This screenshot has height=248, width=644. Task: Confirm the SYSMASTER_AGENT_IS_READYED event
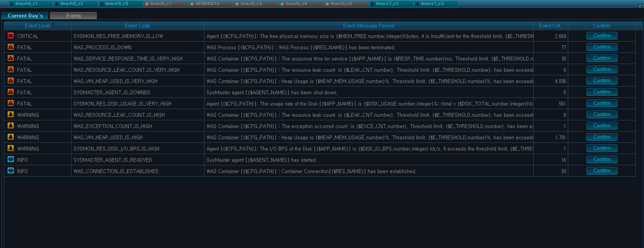click(x=602, y=160)
